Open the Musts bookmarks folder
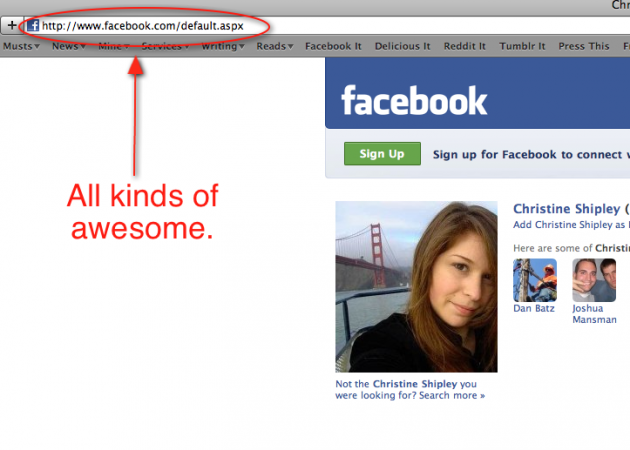Viewport: 630px width, 450px height. 21,46
